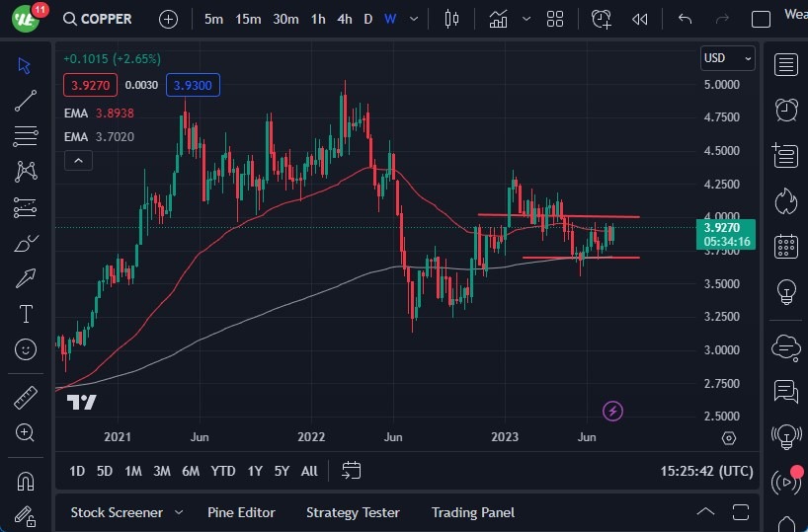Activate the zoom in tool
808x532 pixels.
pyautogui.click(x=26, y=432)
